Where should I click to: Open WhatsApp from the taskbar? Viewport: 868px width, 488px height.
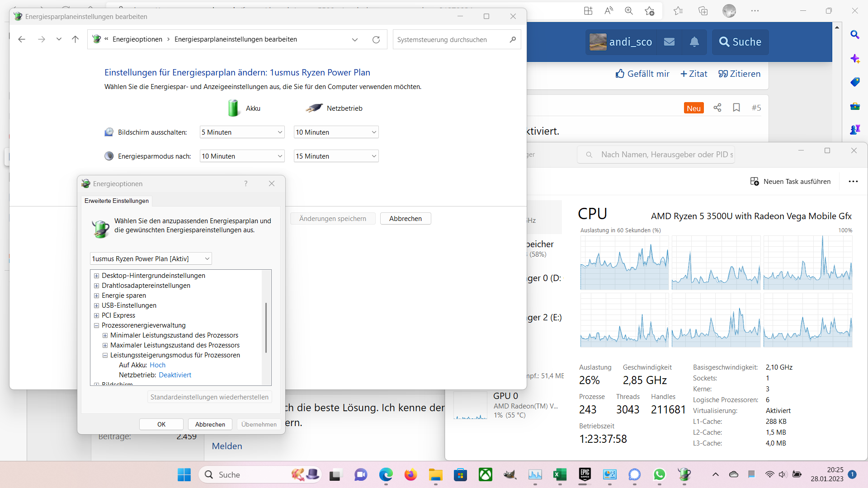(x=659, y=474)
